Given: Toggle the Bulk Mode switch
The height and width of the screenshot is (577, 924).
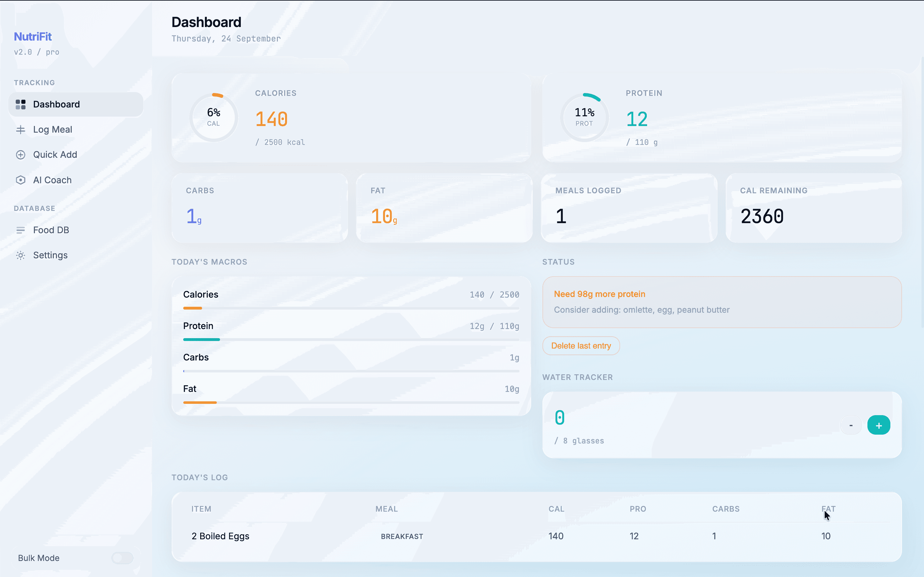Looking at the screenshot, I should coord(123,558).
